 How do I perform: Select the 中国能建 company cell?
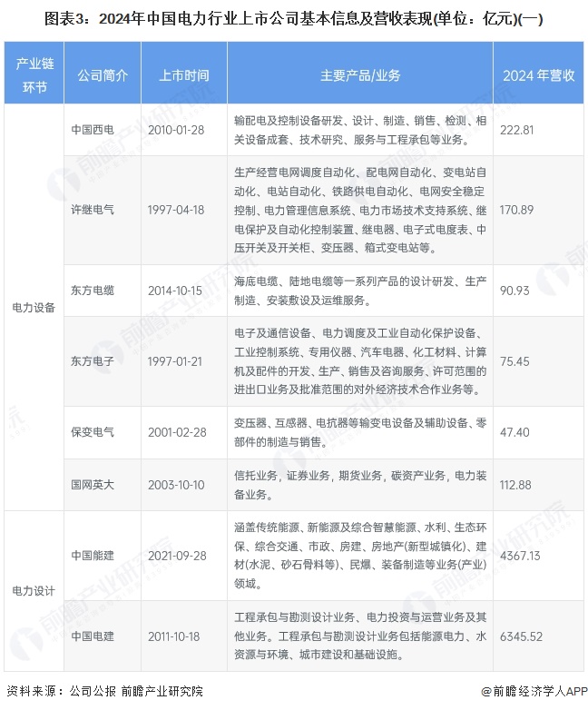103,556
